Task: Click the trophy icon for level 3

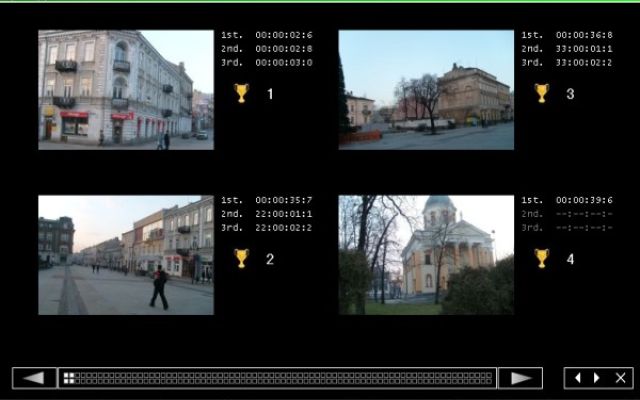Action: point(541,93)
